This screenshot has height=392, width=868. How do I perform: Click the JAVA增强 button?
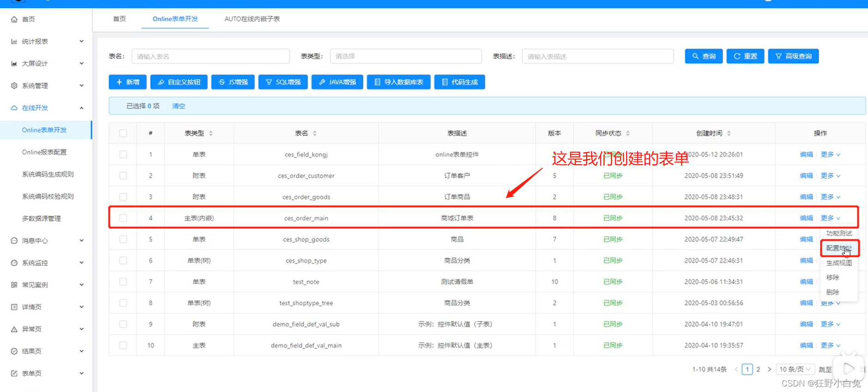(x=338, y=82)
